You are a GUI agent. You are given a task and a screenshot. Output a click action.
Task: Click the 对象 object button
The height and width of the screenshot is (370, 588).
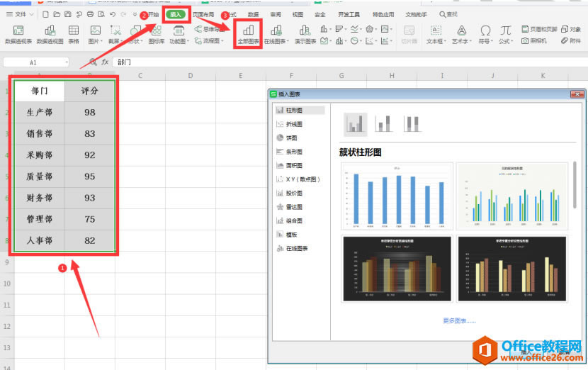571,29
